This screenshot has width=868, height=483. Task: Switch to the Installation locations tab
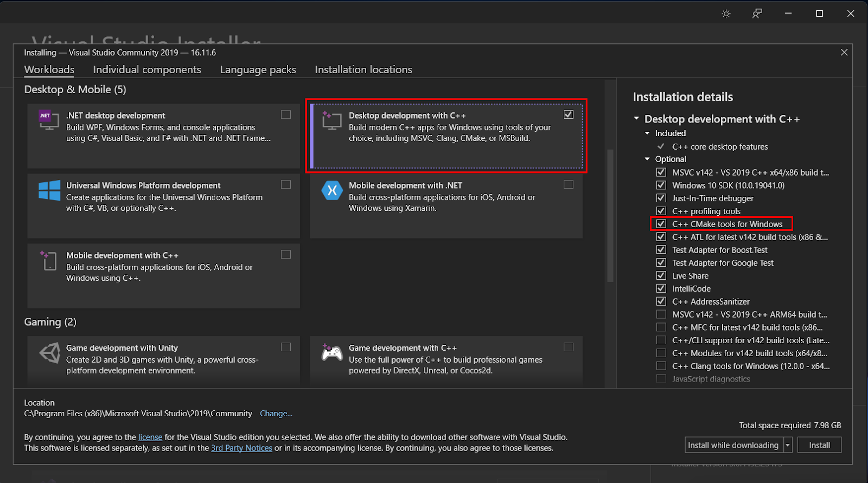coord(363,70)
